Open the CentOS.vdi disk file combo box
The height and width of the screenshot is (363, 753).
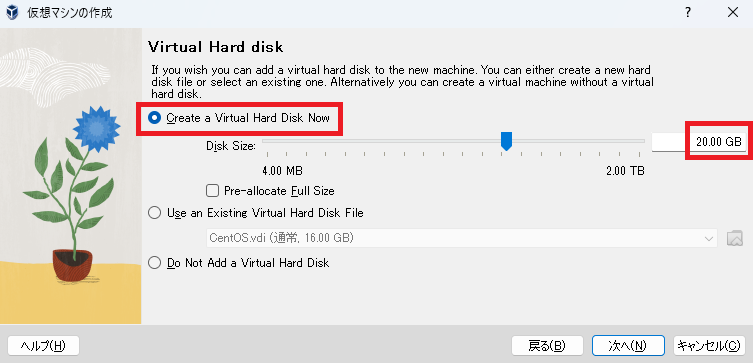(462, 238)
